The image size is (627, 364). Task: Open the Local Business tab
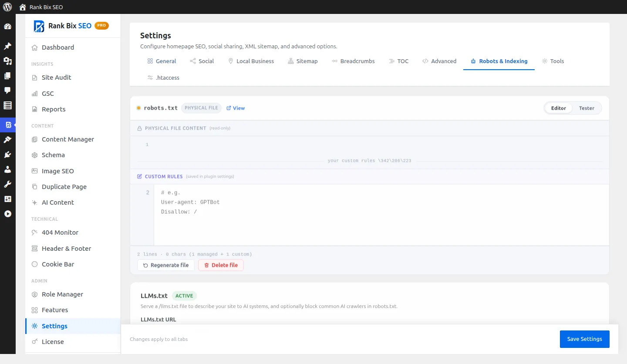251,61
